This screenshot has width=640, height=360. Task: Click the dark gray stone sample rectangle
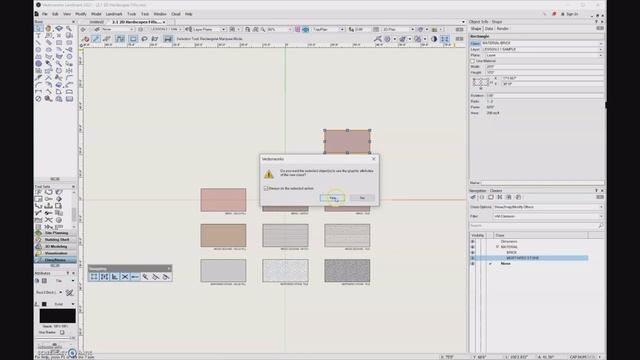(347, 270)
